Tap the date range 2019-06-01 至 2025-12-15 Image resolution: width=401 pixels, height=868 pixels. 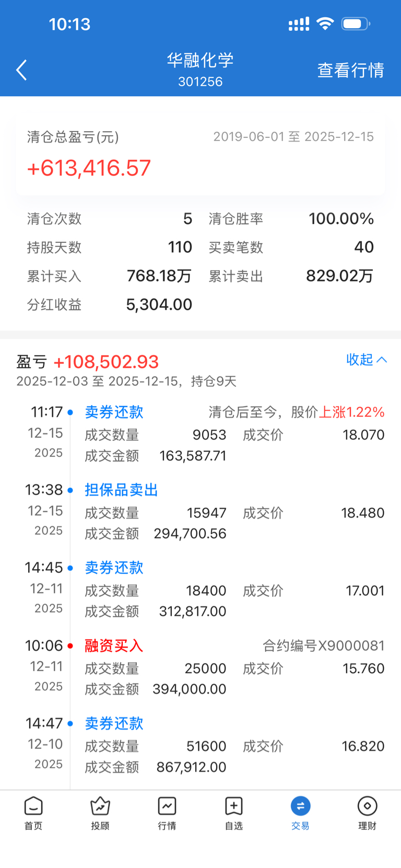tap(293, 137)
